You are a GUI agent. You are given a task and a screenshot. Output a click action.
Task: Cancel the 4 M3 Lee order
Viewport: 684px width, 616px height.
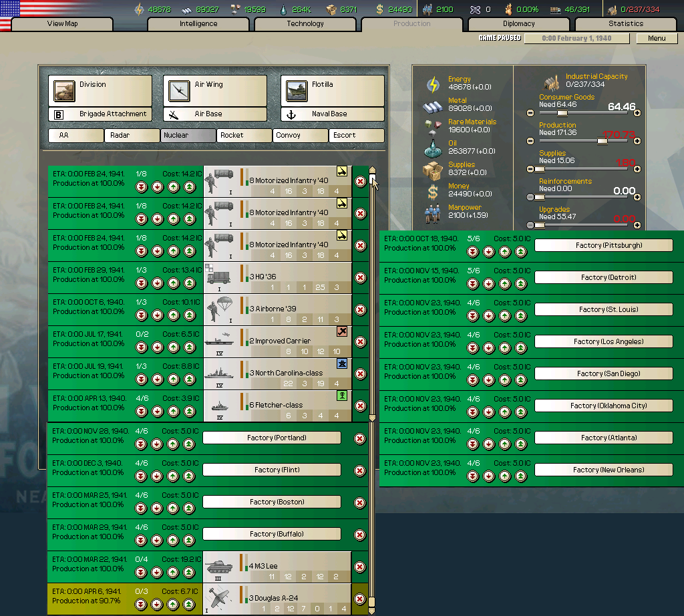[x=360, y=567]
